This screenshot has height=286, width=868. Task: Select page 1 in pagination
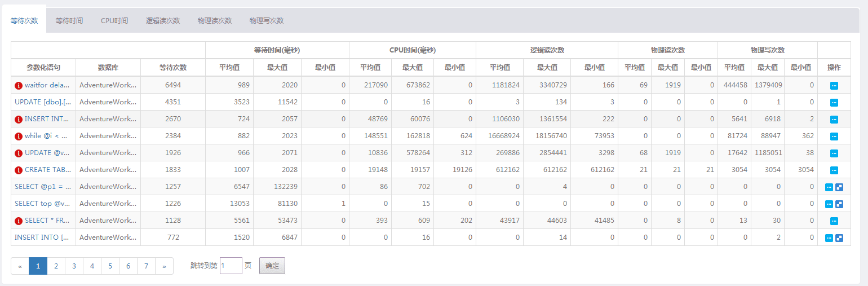pyautogui.click(x=38, y=266)
